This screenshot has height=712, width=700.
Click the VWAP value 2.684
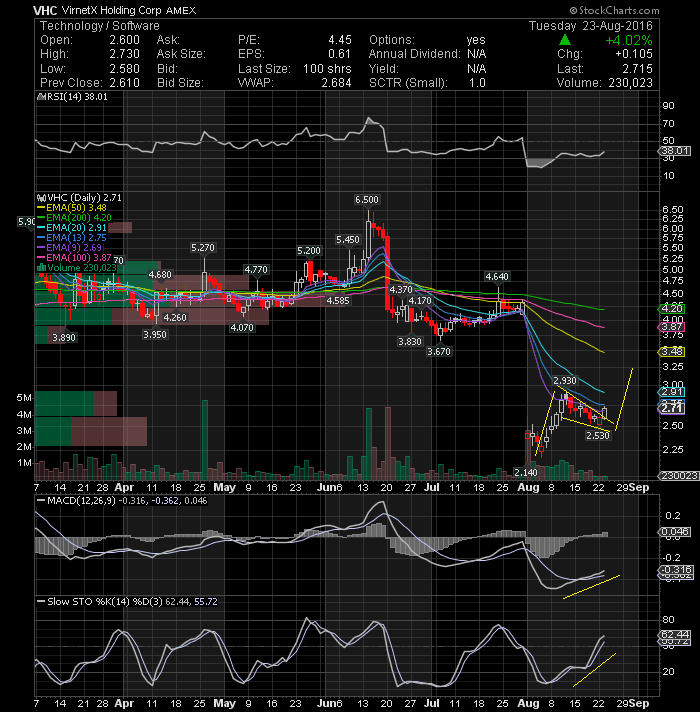[x=336, y=83]
